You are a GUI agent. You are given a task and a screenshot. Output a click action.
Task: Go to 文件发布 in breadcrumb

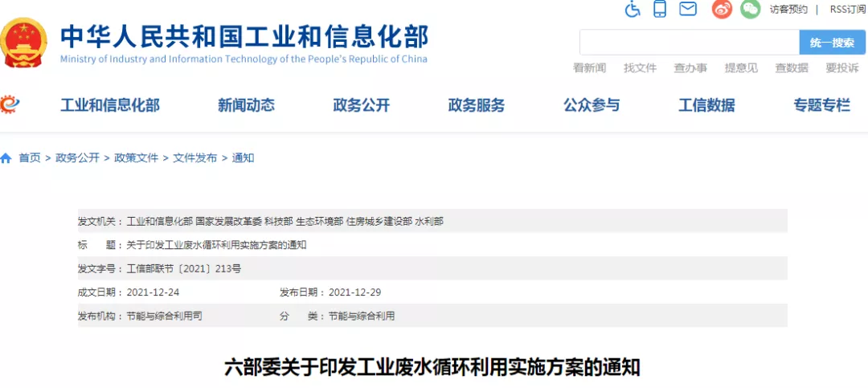[x=194, y=158]
